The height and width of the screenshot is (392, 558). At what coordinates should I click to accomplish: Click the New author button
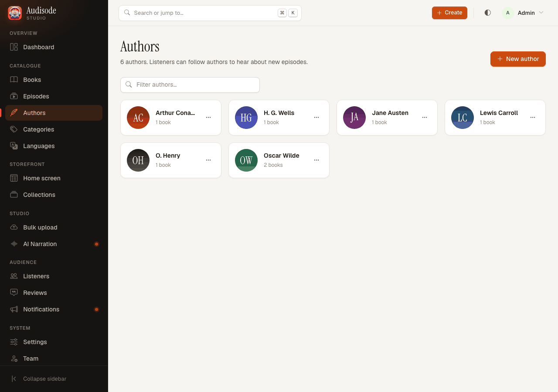pyautogui.click(x=518, y=59)
